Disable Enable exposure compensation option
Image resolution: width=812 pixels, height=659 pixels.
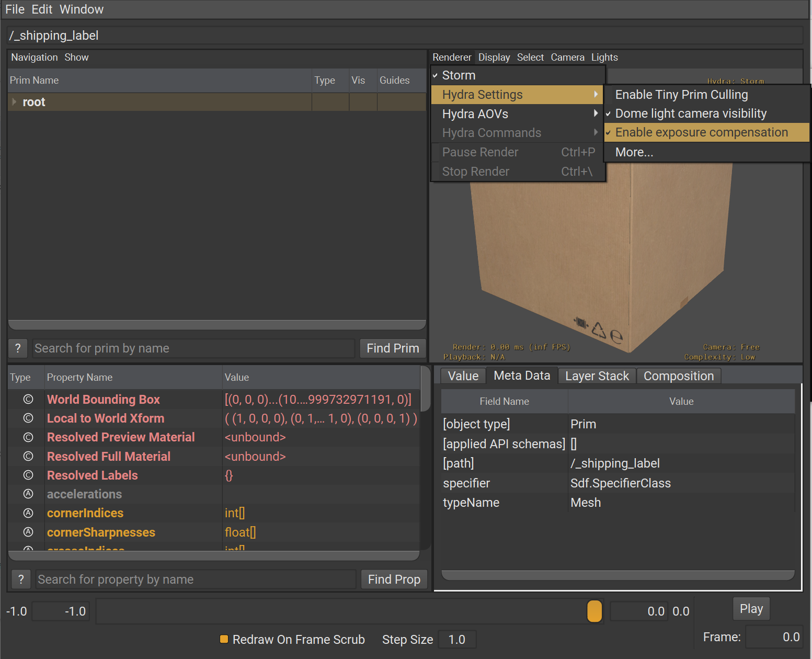pyautogui.click(x=701, y=133)
